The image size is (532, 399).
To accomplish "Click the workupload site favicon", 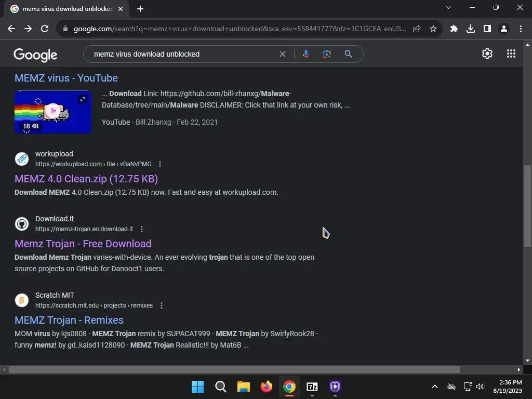I will pos(22,159).
